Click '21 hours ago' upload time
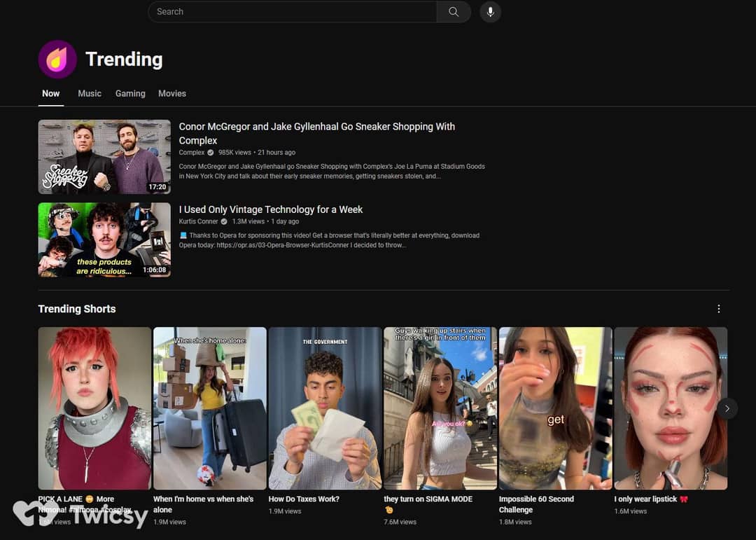 tap(276, 153)
